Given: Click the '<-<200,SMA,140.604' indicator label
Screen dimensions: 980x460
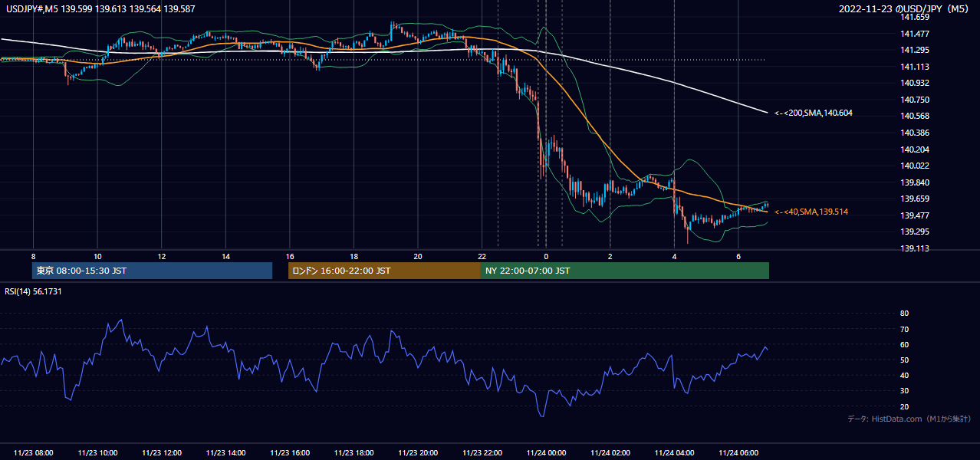Looking at the screenshot, I should 814,113.
